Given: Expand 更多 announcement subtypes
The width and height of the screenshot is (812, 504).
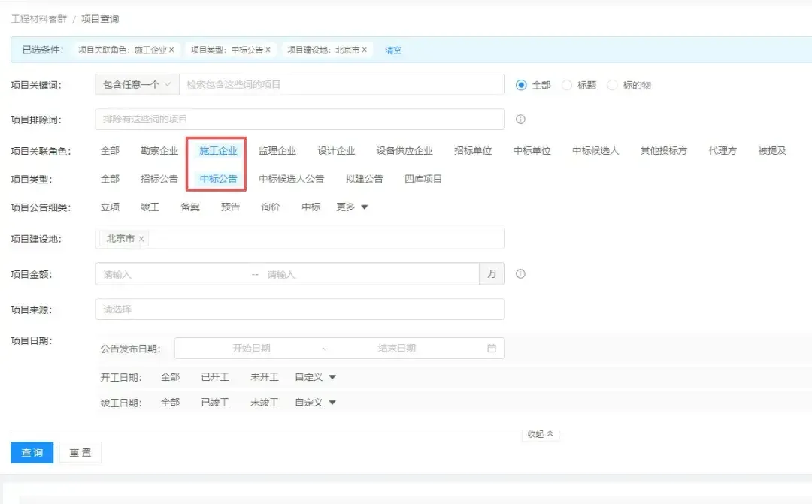Looking at the screenshot, I should click(x=352, y=207).
